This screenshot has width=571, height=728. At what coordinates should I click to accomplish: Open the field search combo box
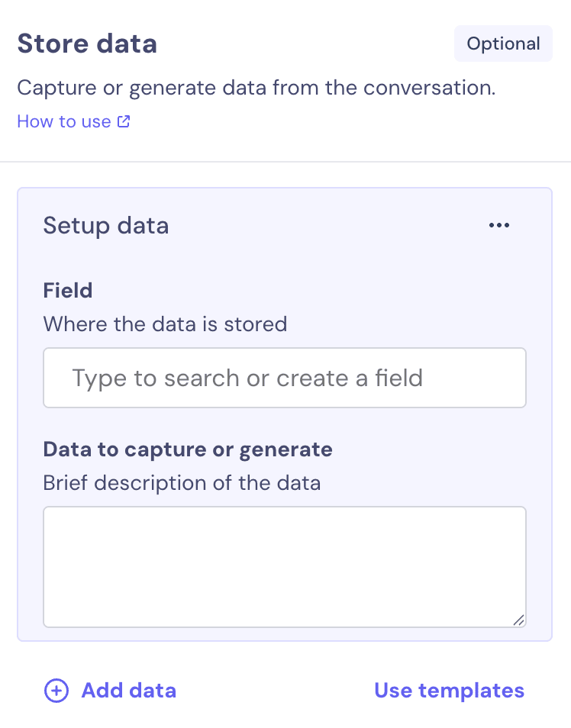tap(284, 378)
